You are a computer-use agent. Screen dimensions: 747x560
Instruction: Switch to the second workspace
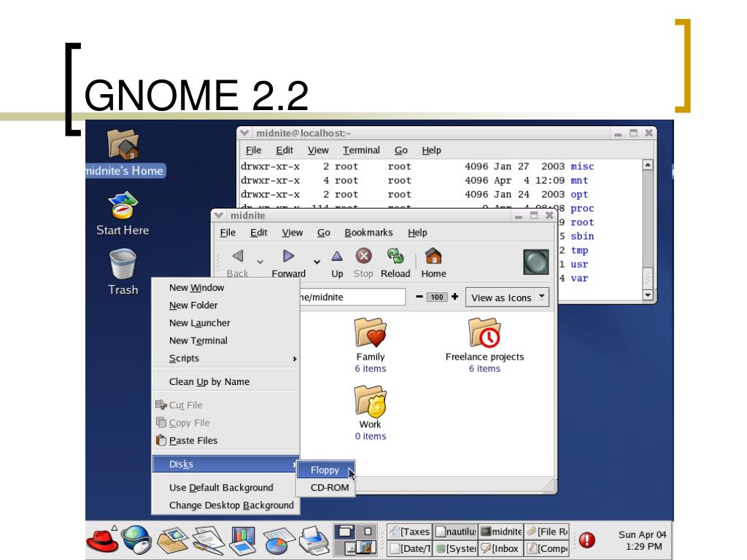[368, 531]
